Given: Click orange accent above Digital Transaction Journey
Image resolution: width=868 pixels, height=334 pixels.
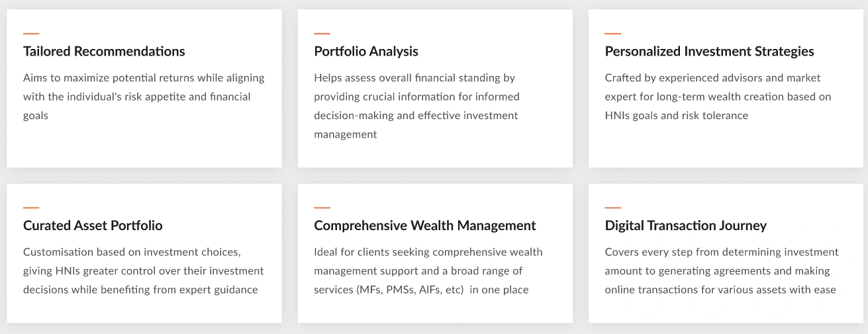Looking at the screenshot, I should click(612, 208).
